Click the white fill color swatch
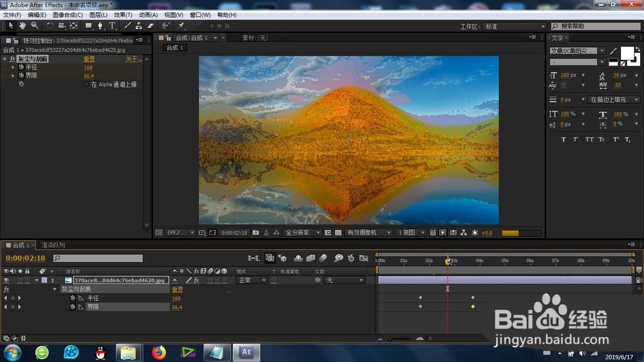This screenshot has height=362, width=644. point(627,53)
